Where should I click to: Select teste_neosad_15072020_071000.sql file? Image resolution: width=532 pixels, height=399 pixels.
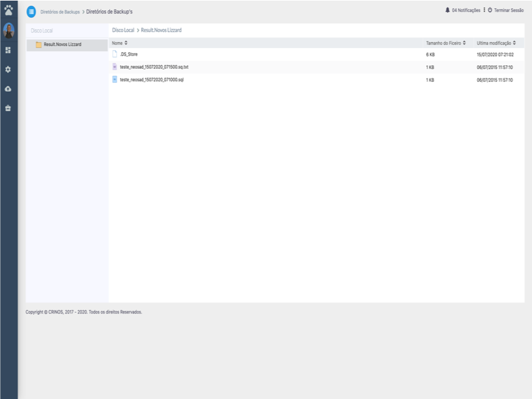[x=152, y=80]
